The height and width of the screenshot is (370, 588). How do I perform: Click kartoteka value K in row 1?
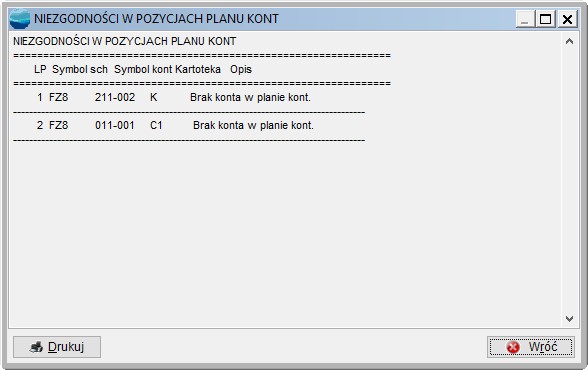coord(153,97)
